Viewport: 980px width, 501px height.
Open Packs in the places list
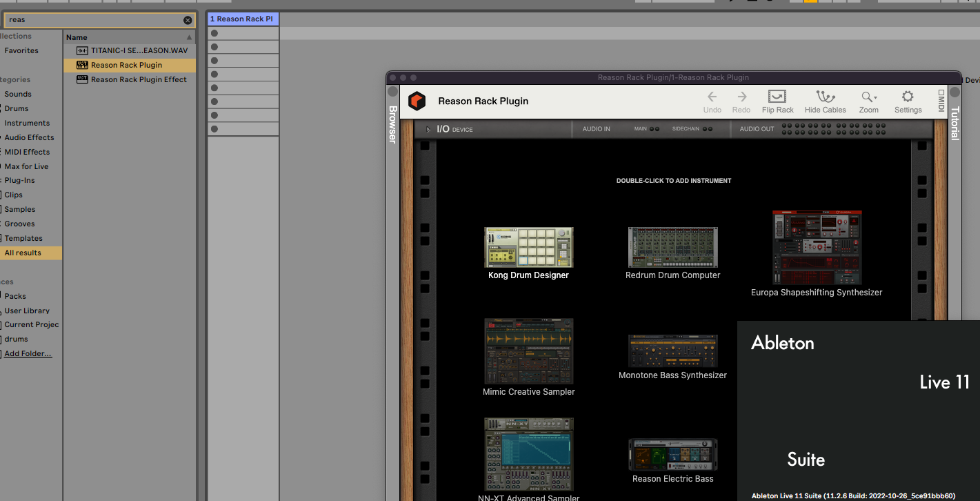tap(15, 296)
